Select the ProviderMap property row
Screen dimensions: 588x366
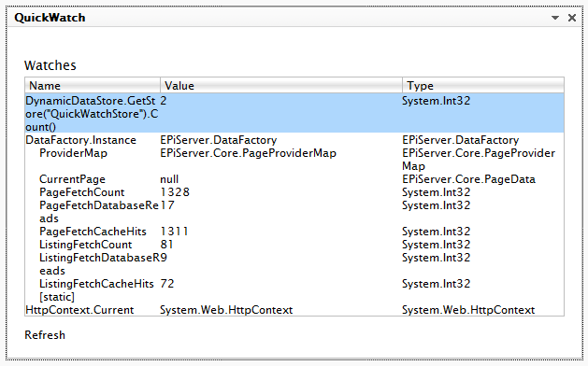pyautogui.click(x=294, y=160)
